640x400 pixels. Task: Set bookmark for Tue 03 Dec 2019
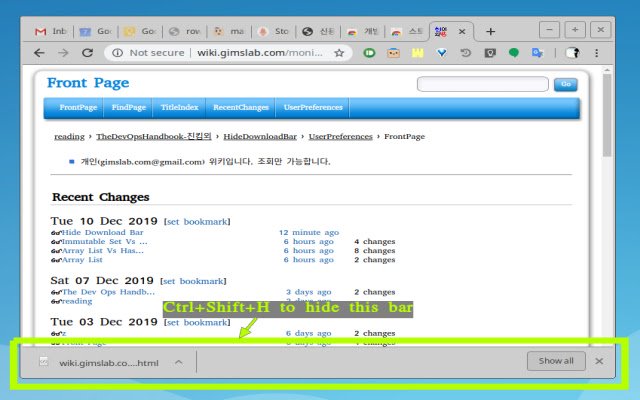click(x=197, y=322)
